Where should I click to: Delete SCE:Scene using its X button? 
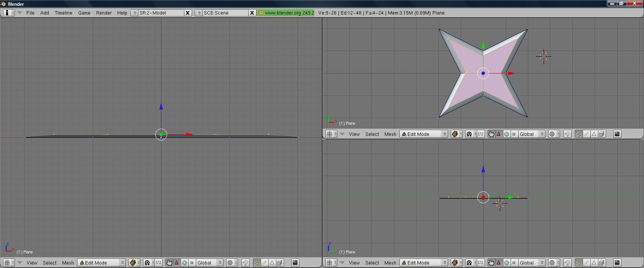pos(252,13)
